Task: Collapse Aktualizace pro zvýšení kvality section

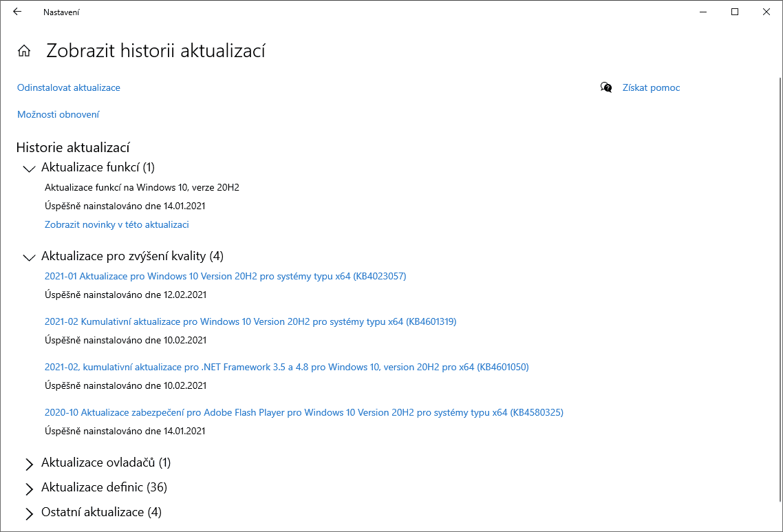Action: click(29, 257)
